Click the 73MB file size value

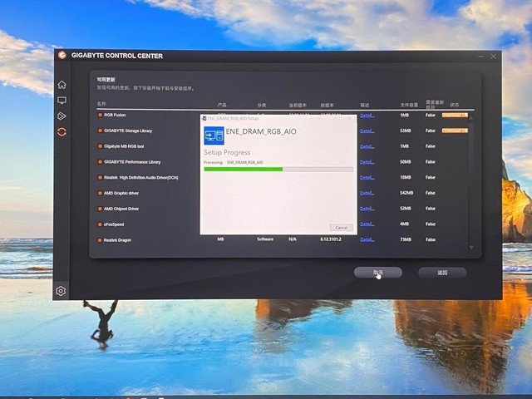point(406,239)
